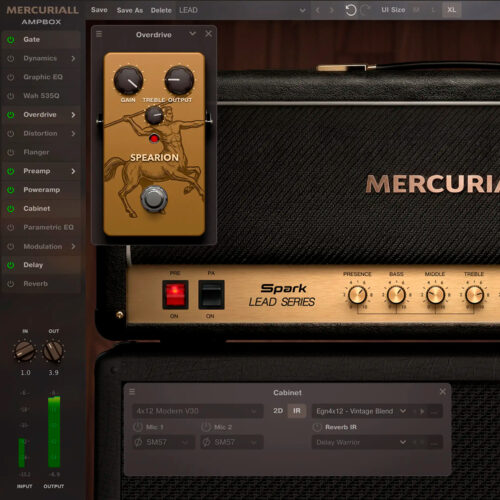This screenshot has height=500, width=500.
Task: Flip the red PRE rocker switch
Action: 175,294
